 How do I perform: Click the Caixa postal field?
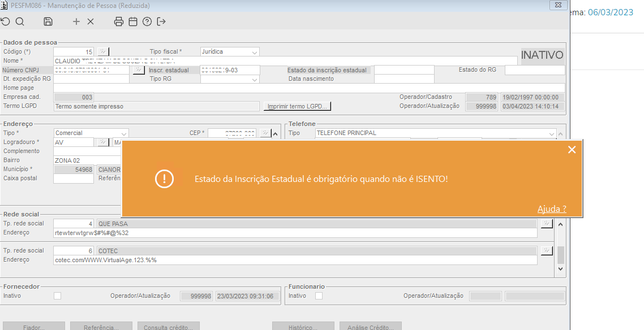click(x=74, y=179)
